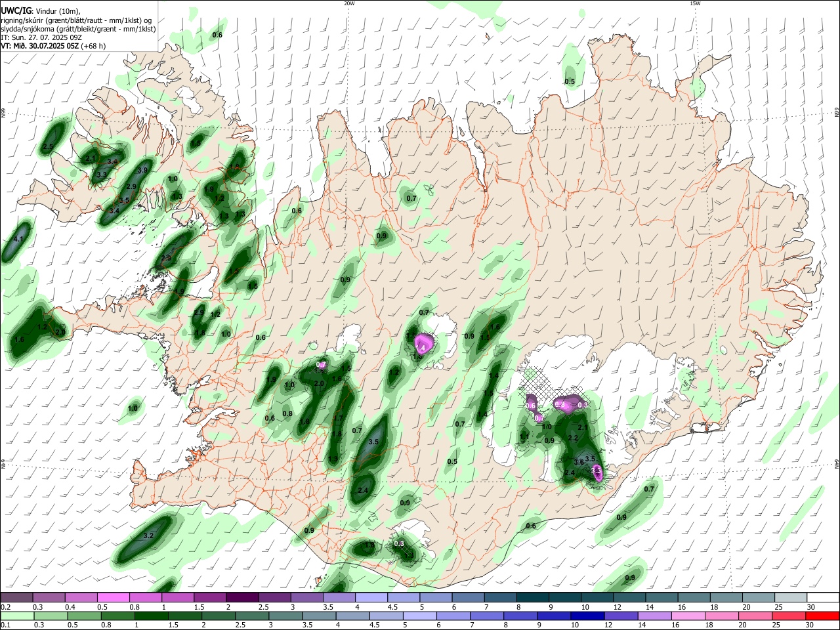Click the bright red 30+ rain swatch
This screenshot has width=840, height=630.
click(x=823, y=616)
